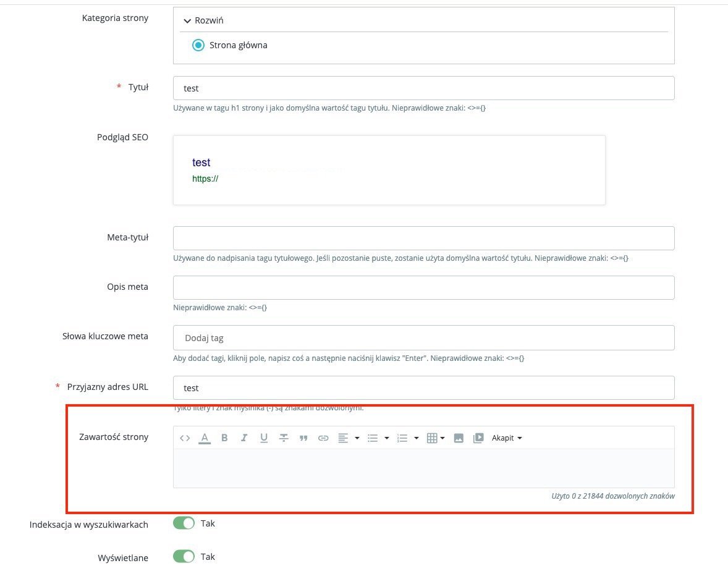Disable the Wyświetlane switch

click(x=184, y=557)
